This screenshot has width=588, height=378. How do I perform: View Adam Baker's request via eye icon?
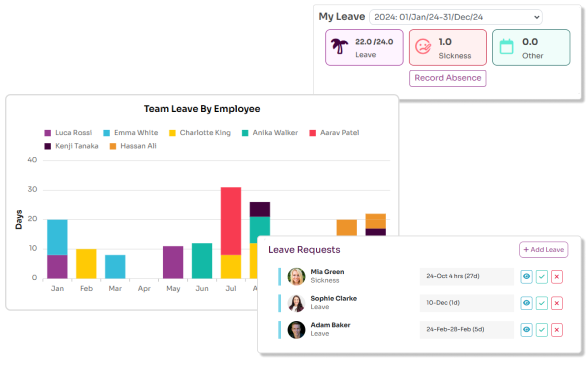coord(526,330)
